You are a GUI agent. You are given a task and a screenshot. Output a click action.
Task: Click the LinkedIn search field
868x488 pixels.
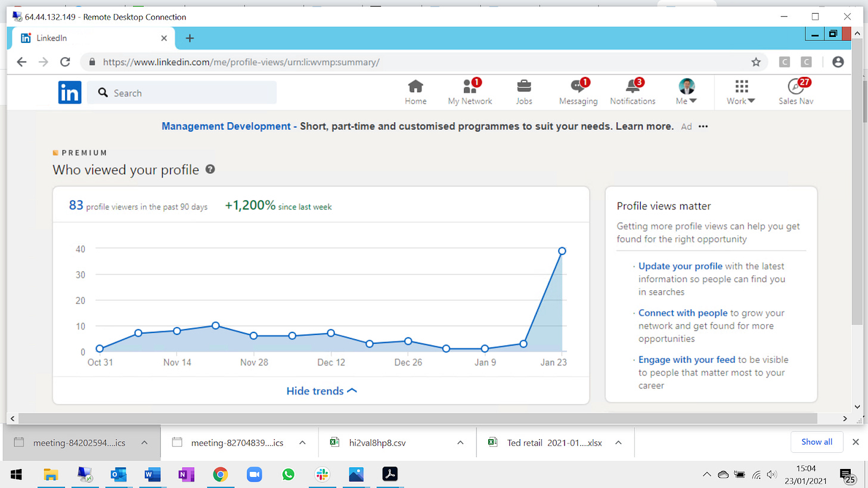182,92
